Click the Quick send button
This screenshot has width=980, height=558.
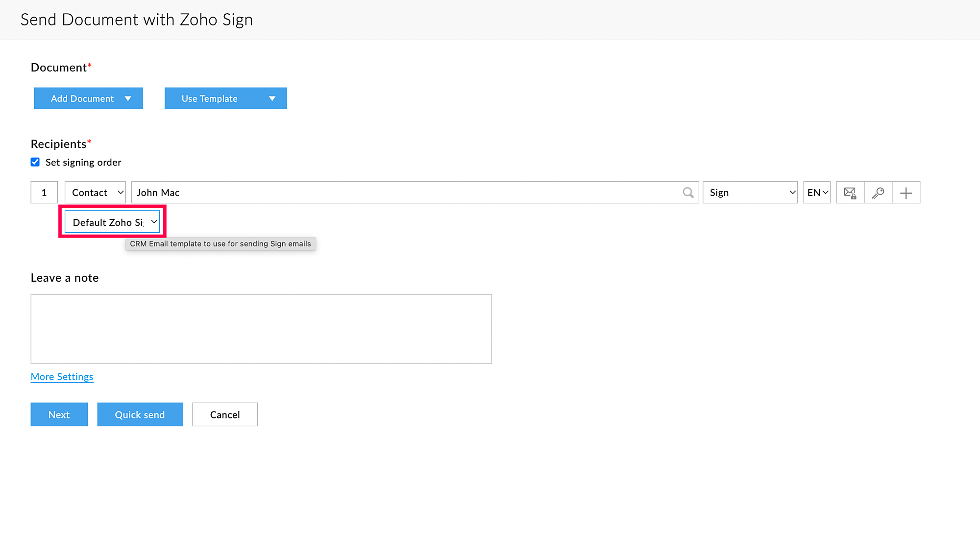(140, 414)
